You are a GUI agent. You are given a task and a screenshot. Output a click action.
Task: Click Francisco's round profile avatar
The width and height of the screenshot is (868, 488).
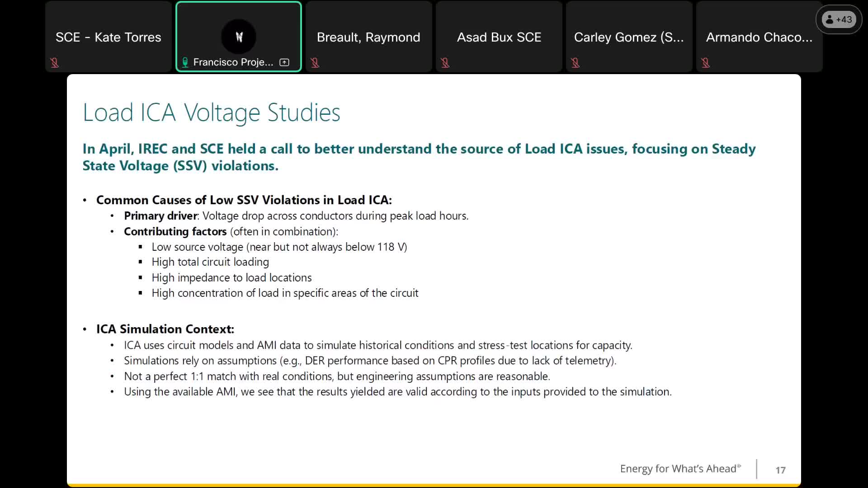click(239, 37)
